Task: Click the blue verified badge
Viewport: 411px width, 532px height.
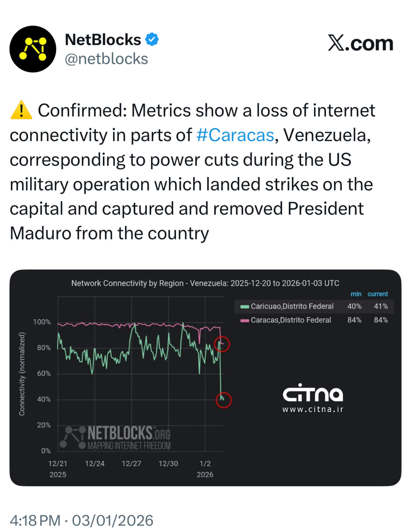Action: tap(152, 39)
